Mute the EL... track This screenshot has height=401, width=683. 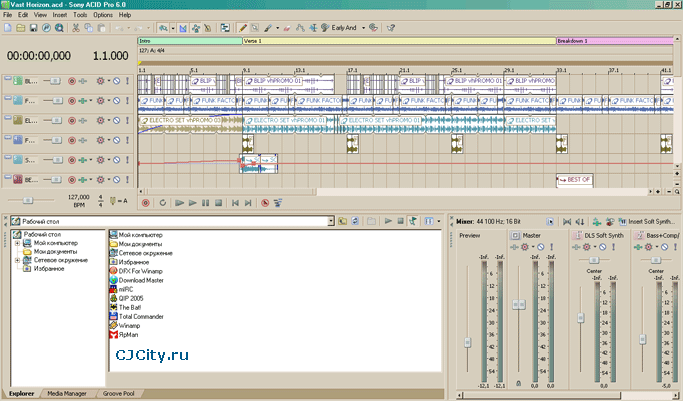coord(117,121)
